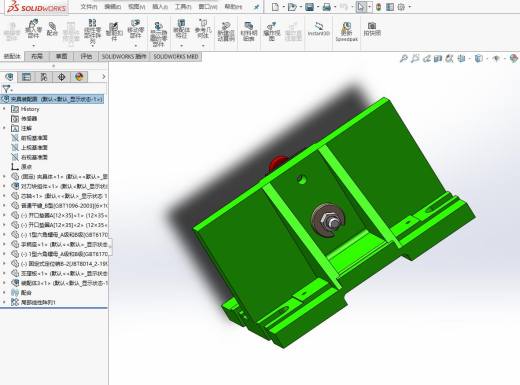Image resolution: width=520 pixels, height=385 pixels.
Task: Open dropdown arrow next to New document
Action: pos(284,7)
